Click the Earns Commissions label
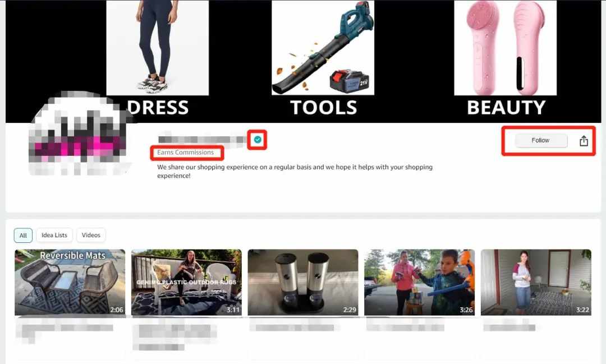The height and width of the screenshot is (364, 606). 186,152
